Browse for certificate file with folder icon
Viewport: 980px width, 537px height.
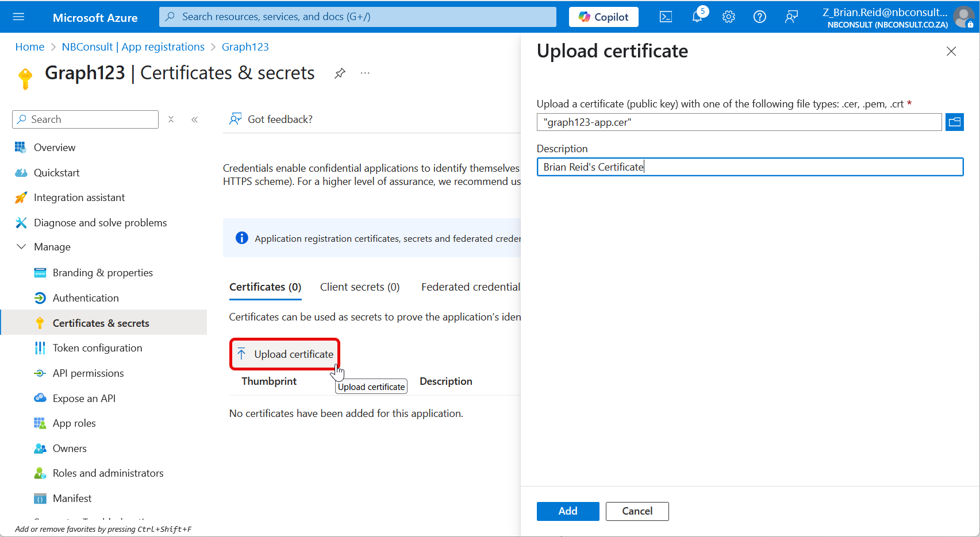pyautogui.click(x=955, y=122)
